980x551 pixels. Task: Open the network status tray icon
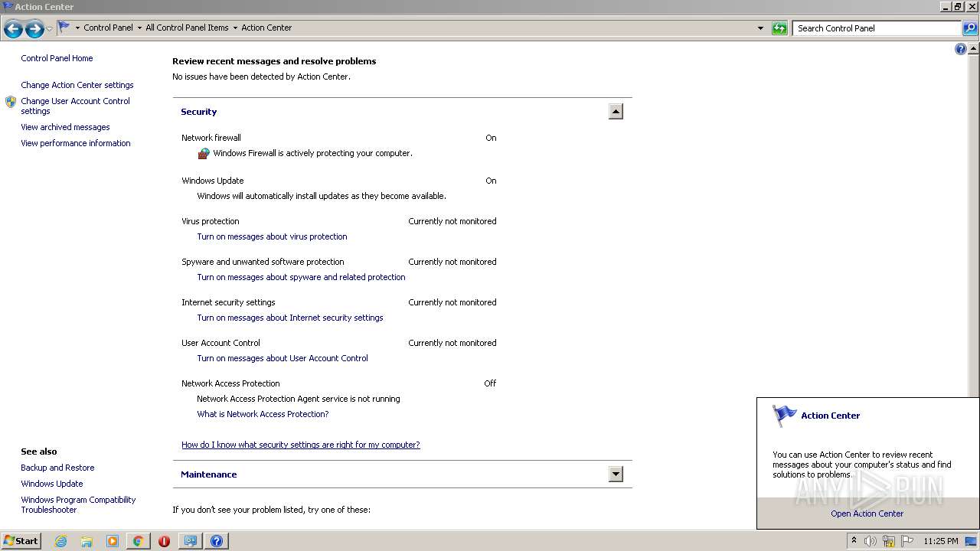889,541
